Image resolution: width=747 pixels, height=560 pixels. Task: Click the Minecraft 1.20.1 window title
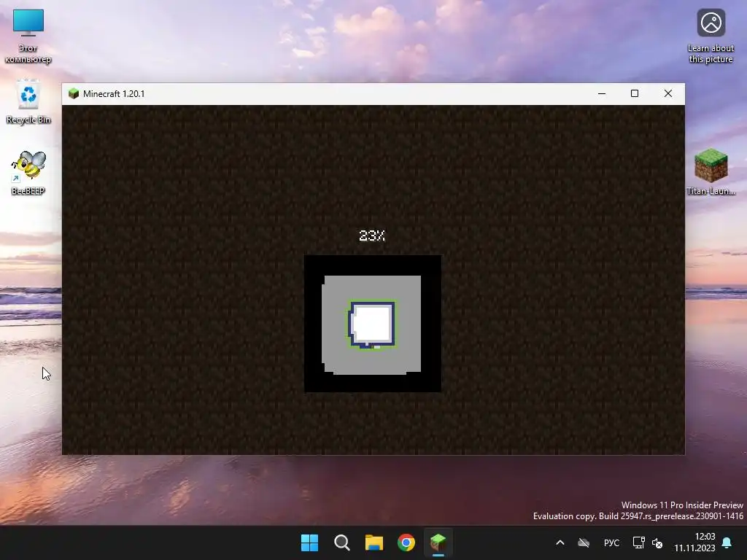[x=114, y=94]
